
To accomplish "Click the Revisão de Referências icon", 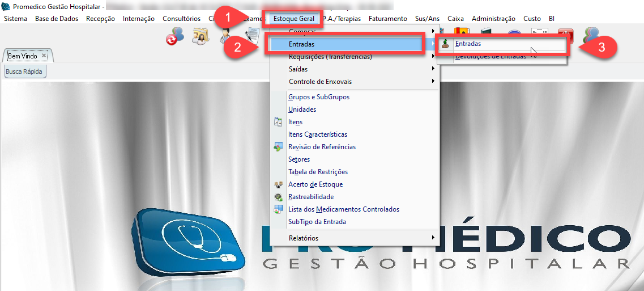I will [278, 147].
